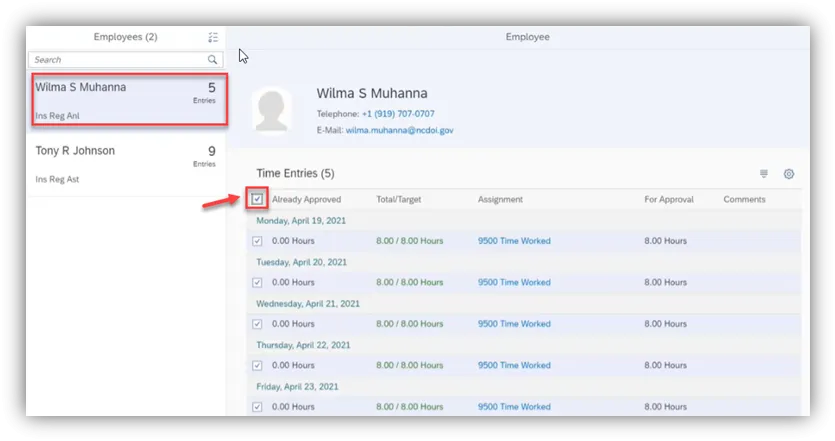835x441 pixels.
Task: Click the employee Search input field
Action: tap(115, 60)
